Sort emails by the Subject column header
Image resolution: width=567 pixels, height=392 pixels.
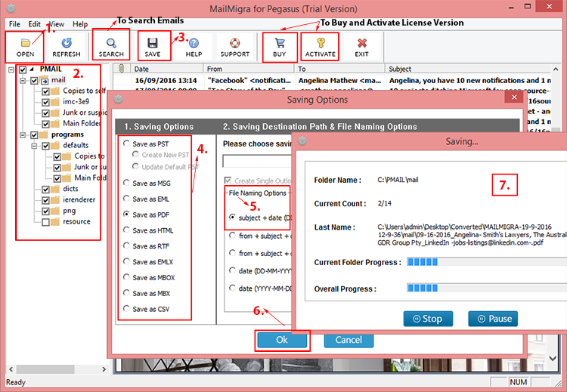pyautogui.click(x=468, y=68)
